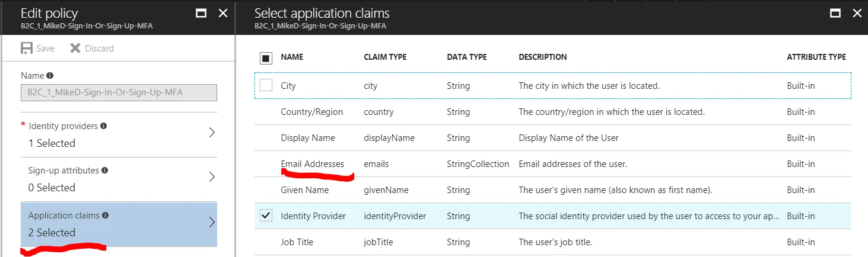Click 'Display Name of the User' description
The width and height of the screenshot is (868, 257).
click(x=568, y=138)
